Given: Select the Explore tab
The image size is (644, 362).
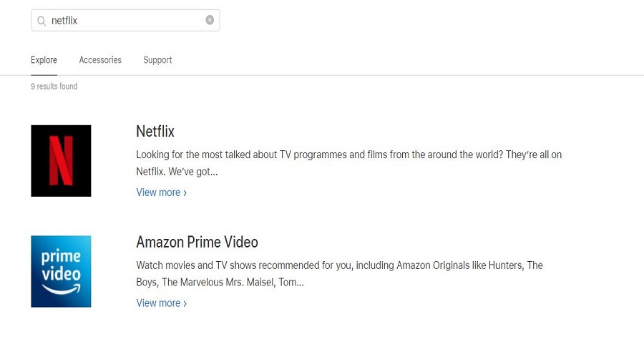Looking at the screenshot, I should click(44, 60).
